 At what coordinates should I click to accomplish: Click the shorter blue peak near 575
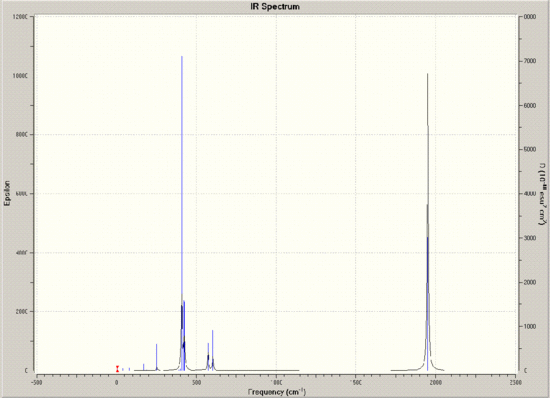pos(208,356)
